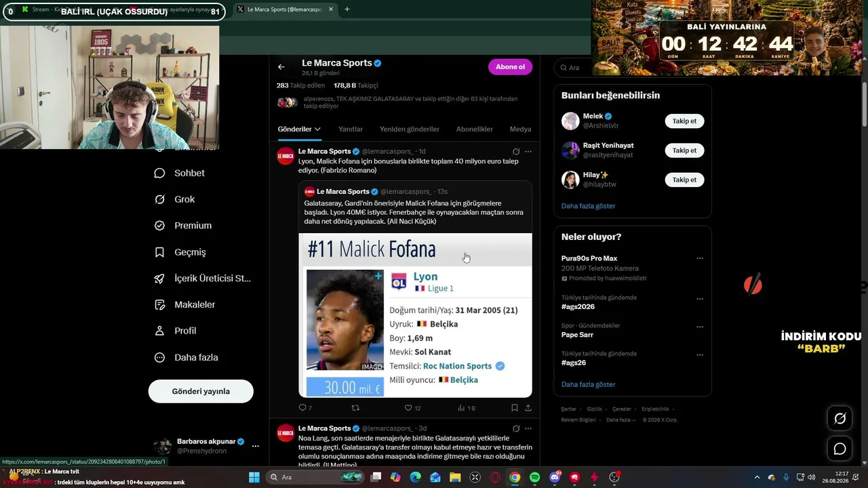Click the Gönderi yayınla button
Viewport: 868px width, 488px height.
[201, 391]
